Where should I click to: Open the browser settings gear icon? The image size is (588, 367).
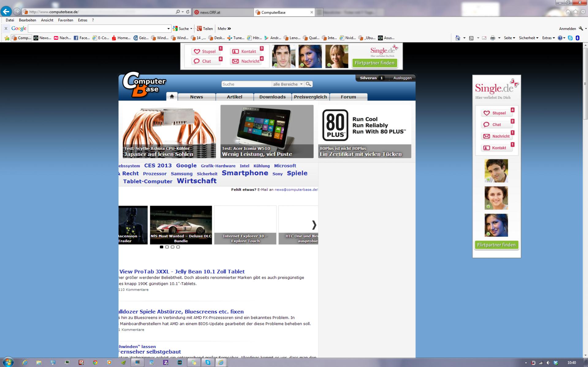583,12
